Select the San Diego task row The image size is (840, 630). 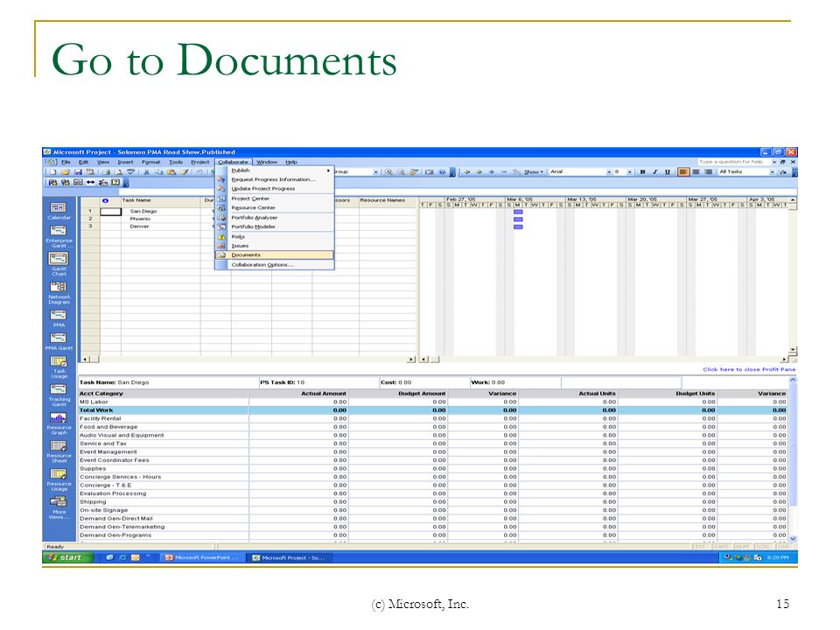[248, 211]
